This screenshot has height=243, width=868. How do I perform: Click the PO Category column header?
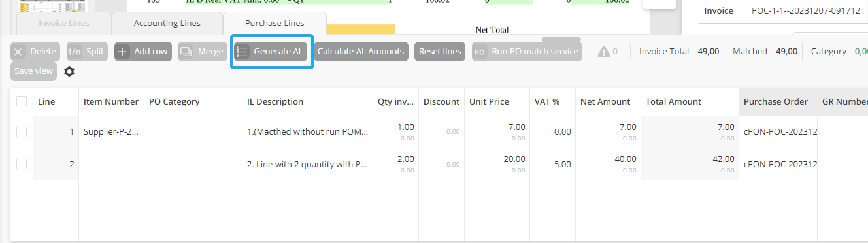click(x=193, y=101)
